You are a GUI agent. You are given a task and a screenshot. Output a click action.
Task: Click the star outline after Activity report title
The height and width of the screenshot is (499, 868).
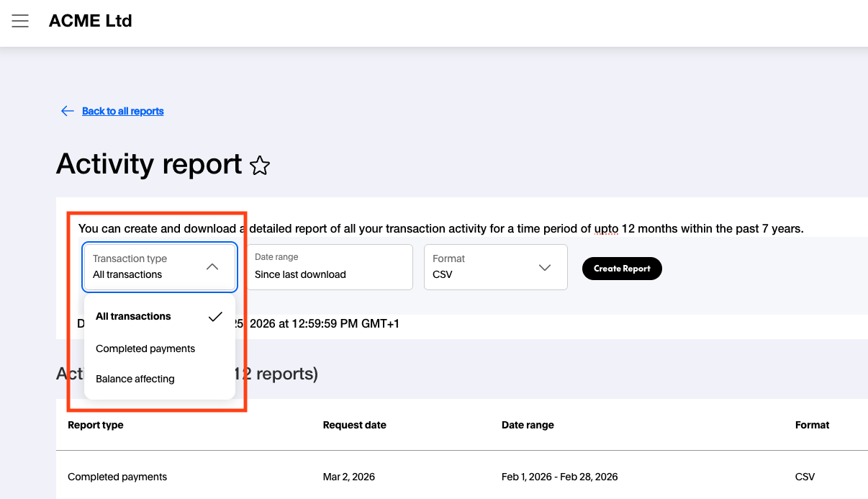260,166
